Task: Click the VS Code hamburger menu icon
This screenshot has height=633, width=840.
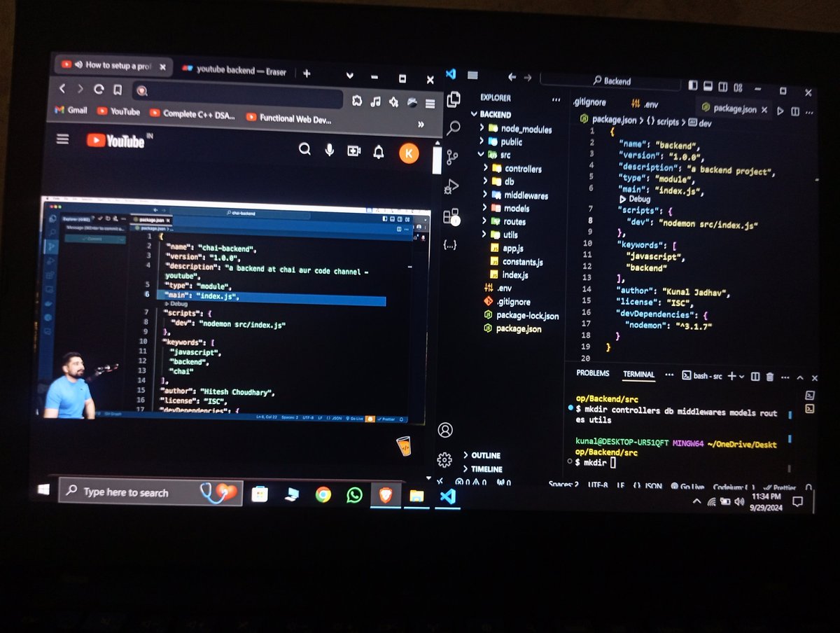Action: 472,75
